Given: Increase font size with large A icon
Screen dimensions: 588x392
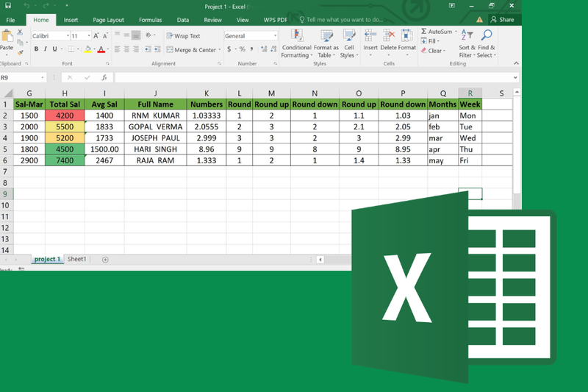Looking at the screenshot, I should point(96,35).
